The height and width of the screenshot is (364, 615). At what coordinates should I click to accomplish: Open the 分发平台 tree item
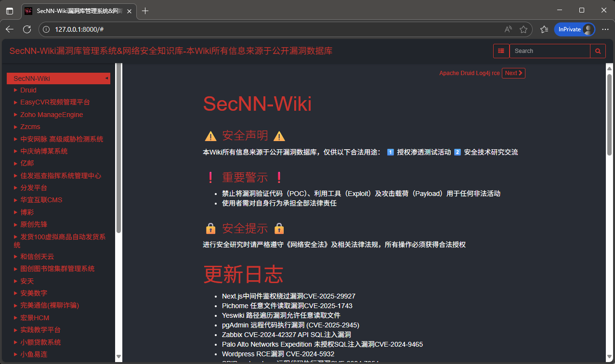point(30,188)
